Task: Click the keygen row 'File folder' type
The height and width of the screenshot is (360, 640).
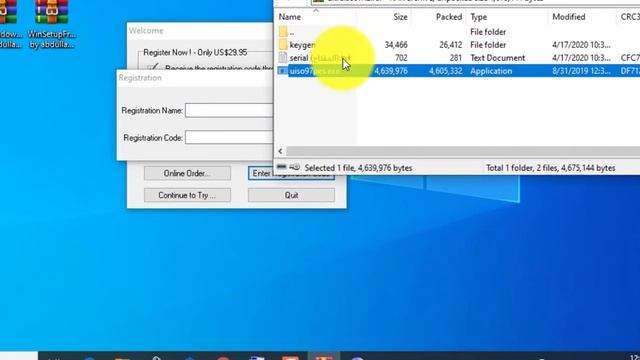Action: point(488,45)
